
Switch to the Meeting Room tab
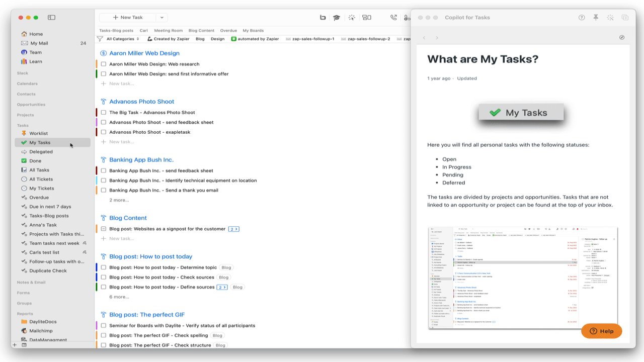(168, 31)
